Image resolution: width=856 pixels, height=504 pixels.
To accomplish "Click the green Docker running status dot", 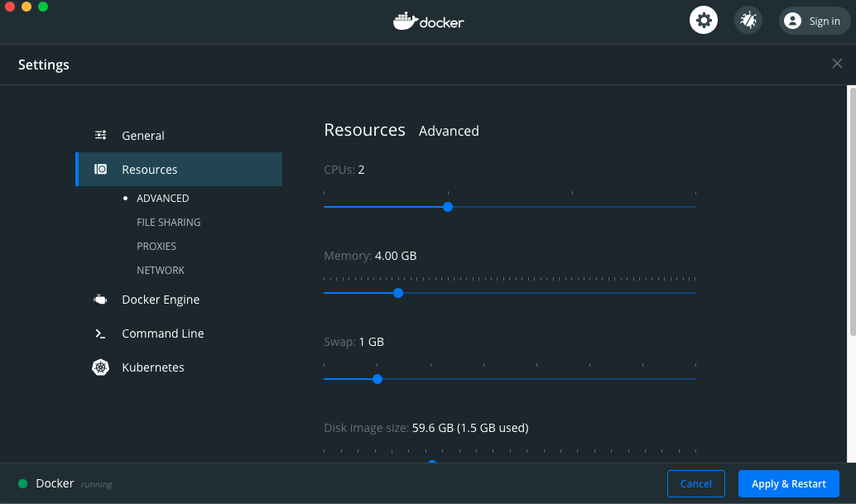I will click(x=23, y=483).
